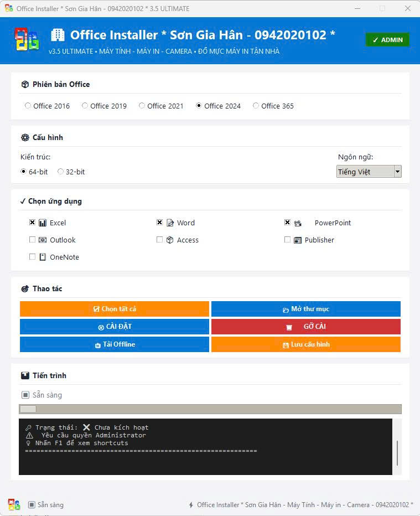Open the Ngôn ngữ dropdown arrow

tap(398, 172)
